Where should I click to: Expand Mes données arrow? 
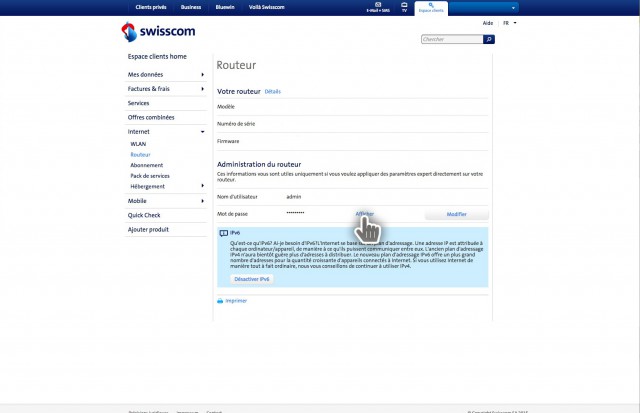coord(202,75)
